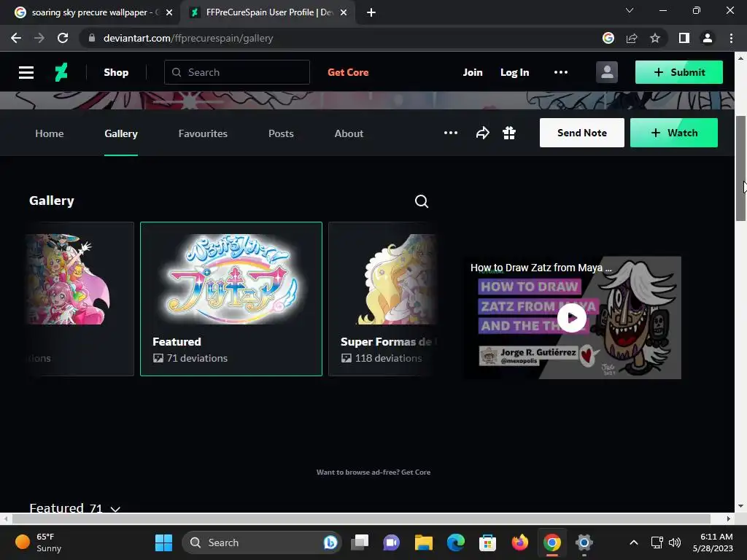
Task: Open the Posts tab
Action: click(x=281, y=133)
